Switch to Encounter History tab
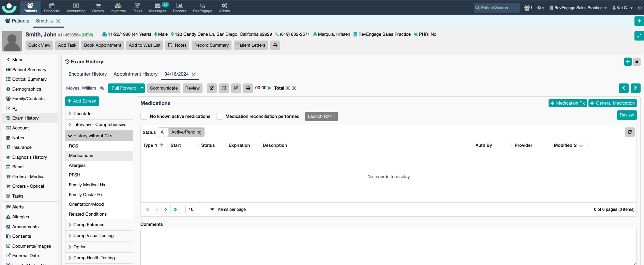The width and height of the screenshot is (644, 265). click(87, 74)
